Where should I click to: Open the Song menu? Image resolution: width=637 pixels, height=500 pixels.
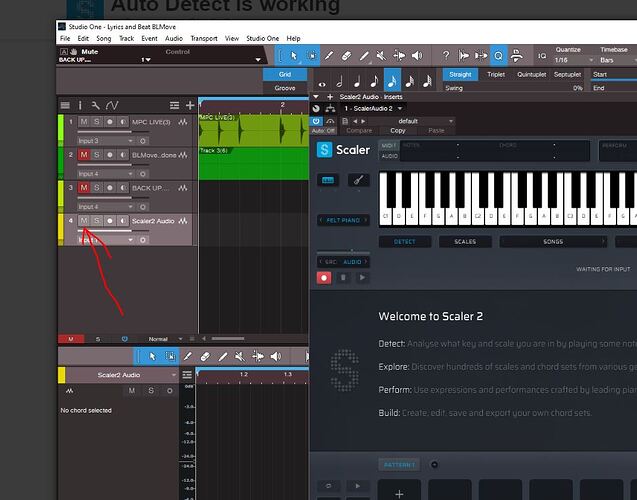tap(104, 39)
